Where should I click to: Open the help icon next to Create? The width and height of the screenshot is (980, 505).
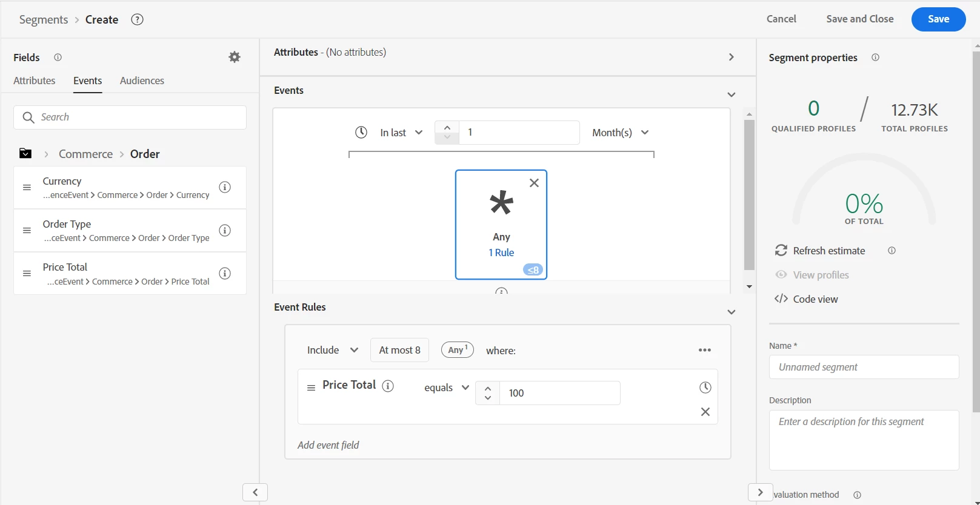coord(138,19)
